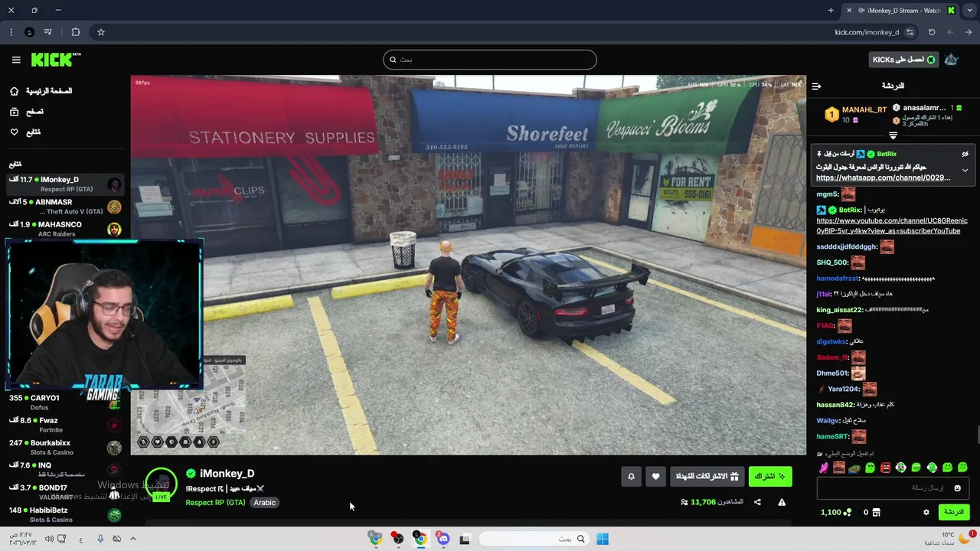Viewport: 980px width, 551px height.
Task: Focus the Kick search box
Action: (490, 60)
